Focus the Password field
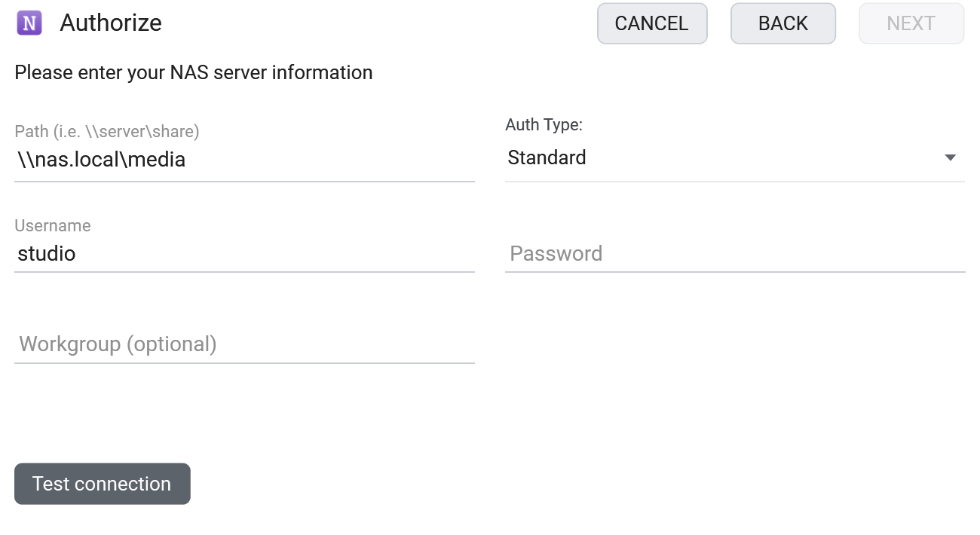This screenshot has height=535, width=980. [735, 254]
